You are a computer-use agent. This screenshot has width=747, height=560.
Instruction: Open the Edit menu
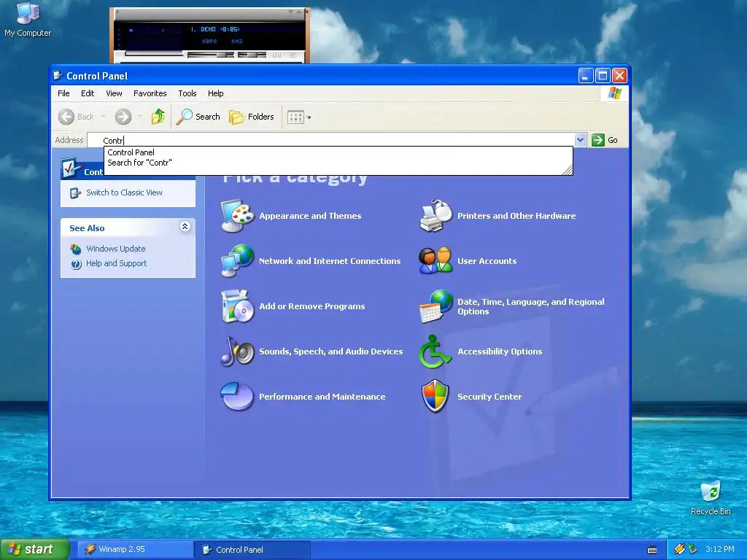click(x=88, y=93)
